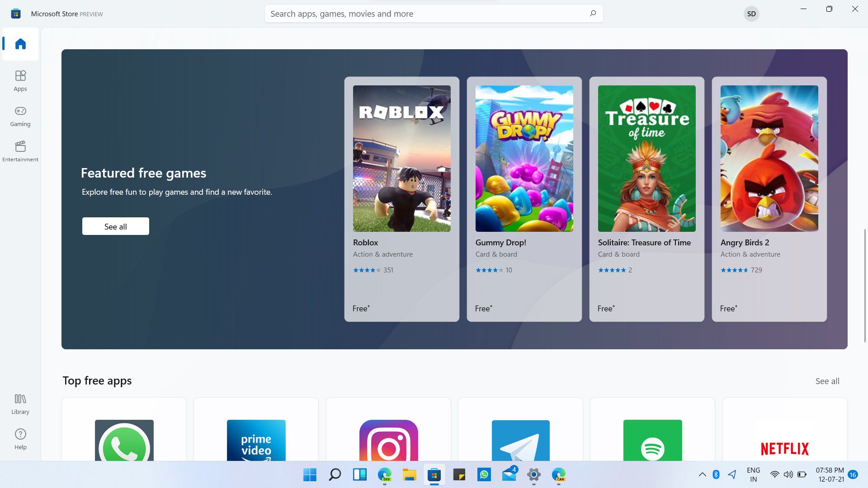The height and width of the screenshot is (488, 868).
Task: Go to Gaming section
Action: [20, 111]
